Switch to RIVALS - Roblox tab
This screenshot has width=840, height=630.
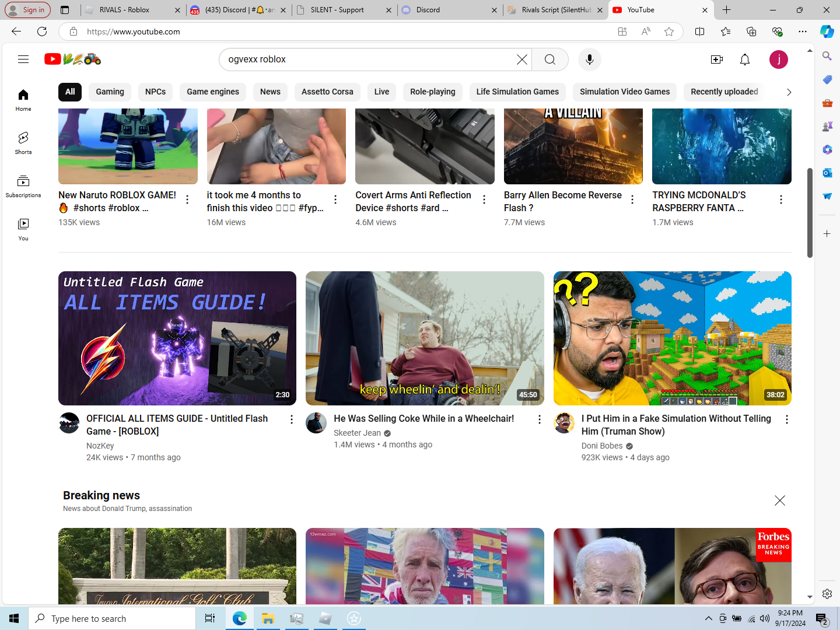tap(132, 10)
